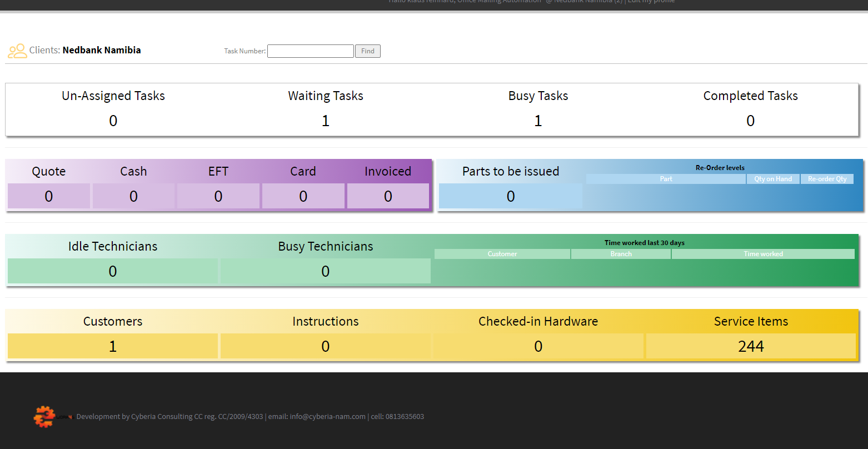
Task: Open the Un-Assigned Tasks tile
Action: point(113,109)
